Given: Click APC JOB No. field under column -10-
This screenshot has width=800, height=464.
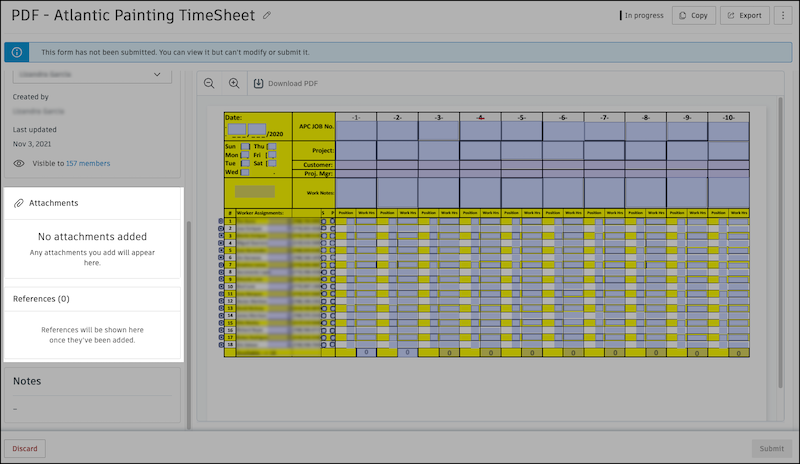Looking at the screenshot, I should tap(729, 131).
